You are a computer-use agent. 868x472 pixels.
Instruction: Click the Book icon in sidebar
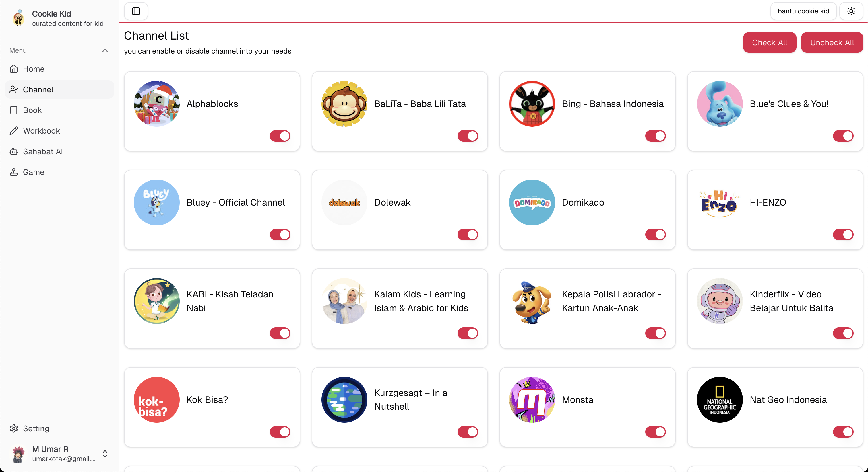(14, 110)
